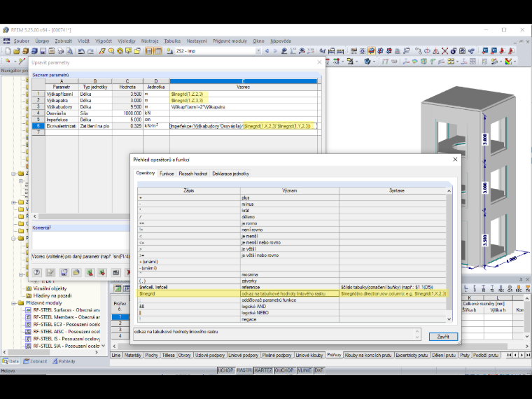Click the red X delete icon in top toolbar
Viewport: 532px width, 399px height.
444,51
